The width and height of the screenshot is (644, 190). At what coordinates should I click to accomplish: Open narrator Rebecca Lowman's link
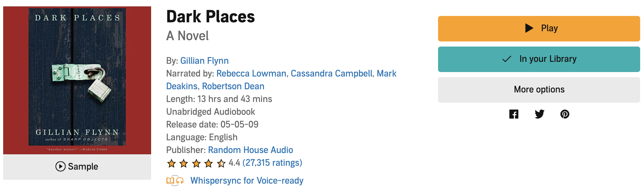click(x=251, y=73)
